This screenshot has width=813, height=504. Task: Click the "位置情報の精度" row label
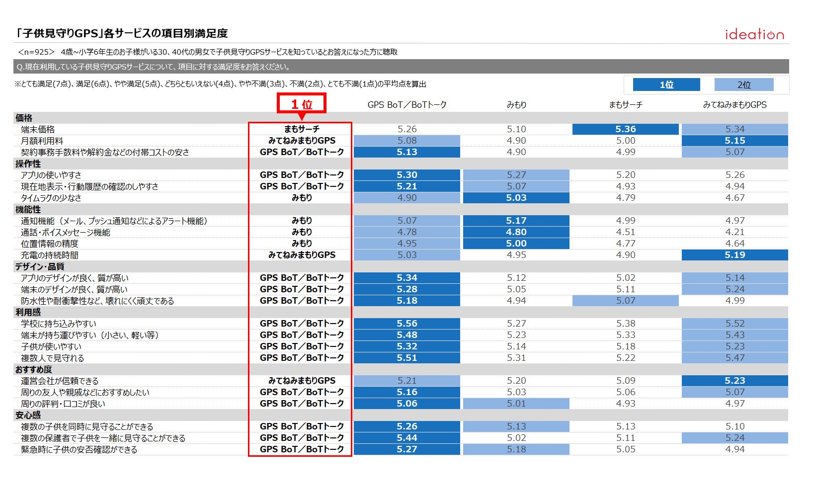(x=50, y=244)
